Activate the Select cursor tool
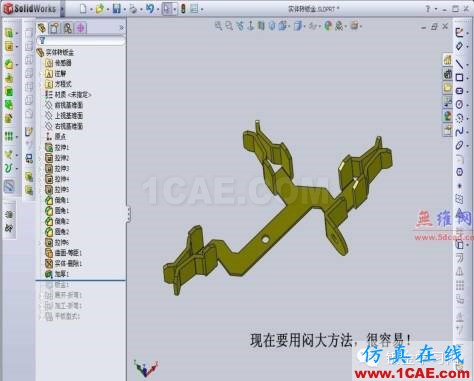The height and width of the screenshot is (381, 474). (x=167, y=9)
